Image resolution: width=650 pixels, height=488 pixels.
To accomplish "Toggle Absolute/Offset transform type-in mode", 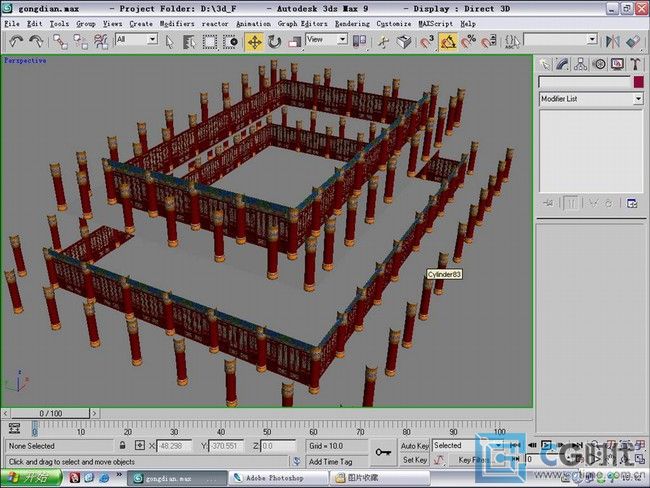I will (x=140, y=446).
